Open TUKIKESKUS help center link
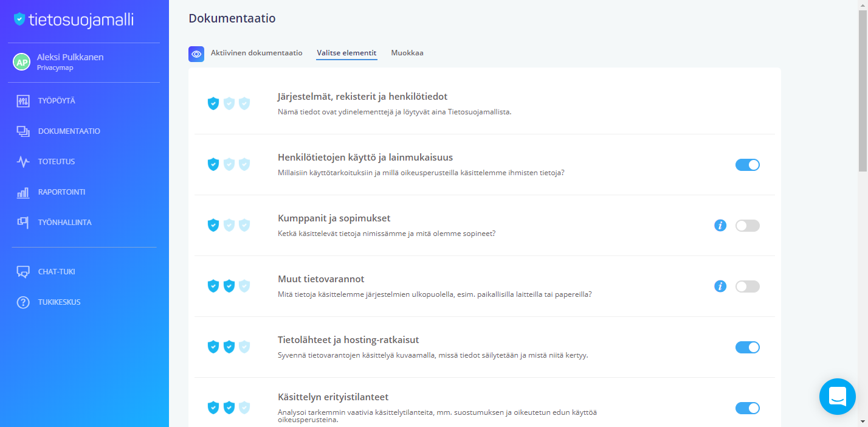The width and height of the screenshot is (868, 427). click(x=60, y=302)
